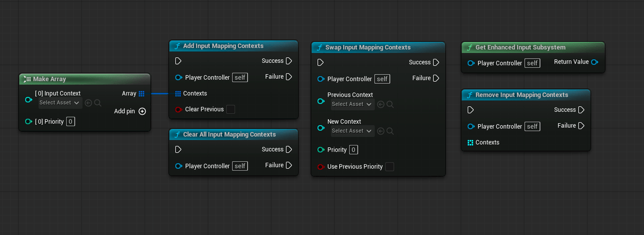Click Add Input Mapping Contexts Failure pin
The height and width of the screenshot is (235, 644).
[x=289, y=77]
